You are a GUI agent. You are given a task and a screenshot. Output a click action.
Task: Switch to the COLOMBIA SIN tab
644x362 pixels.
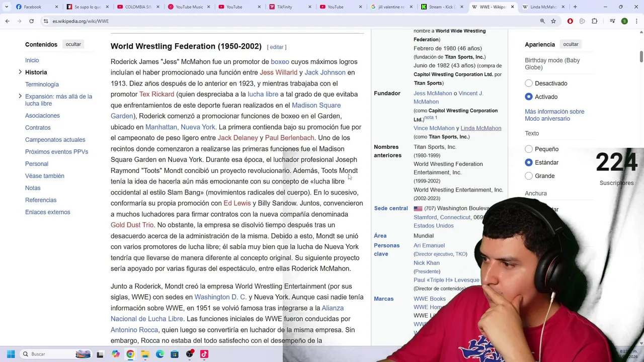138,7
